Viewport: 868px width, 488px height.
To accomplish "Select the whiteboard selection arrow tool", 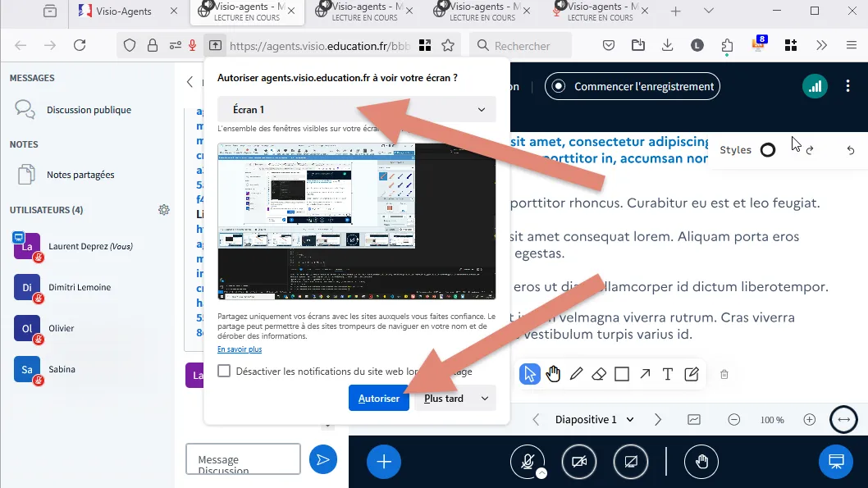I will pos(530,374).
